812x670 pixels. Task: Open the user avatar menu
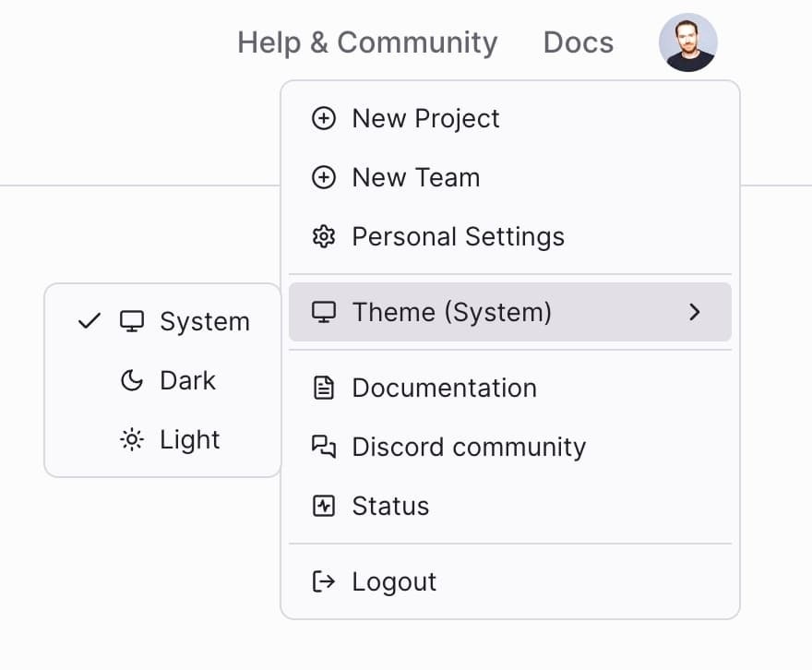(688, 42)
